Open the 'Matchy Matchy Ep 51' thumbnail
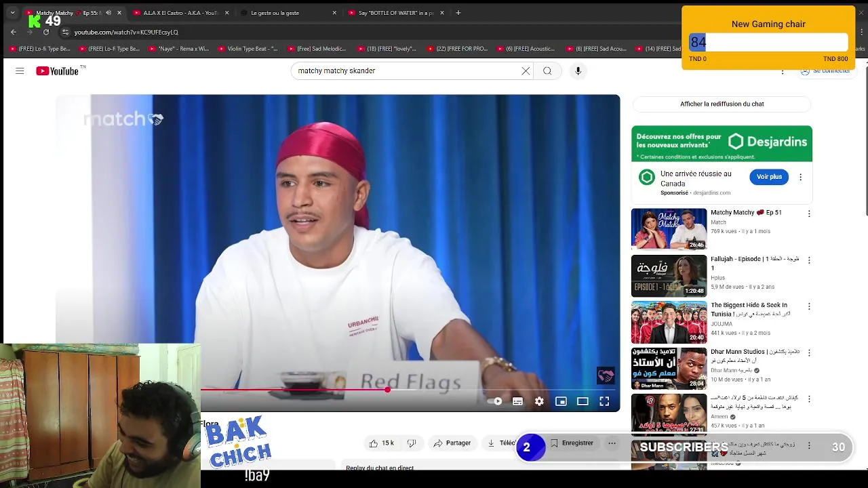868x488 pixels. pyautogui.click(x=669, y=229)
